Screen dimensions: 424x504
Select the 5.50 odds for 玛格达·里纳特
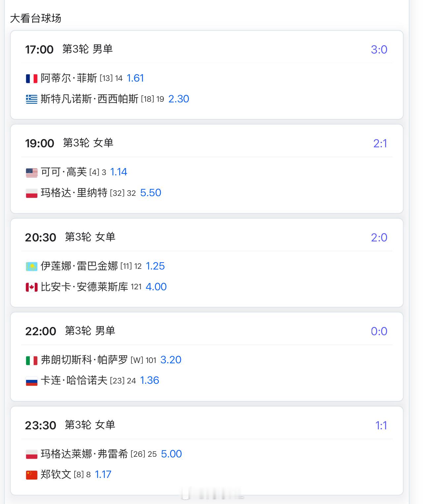pyautogui.click(x=151, y=193)
